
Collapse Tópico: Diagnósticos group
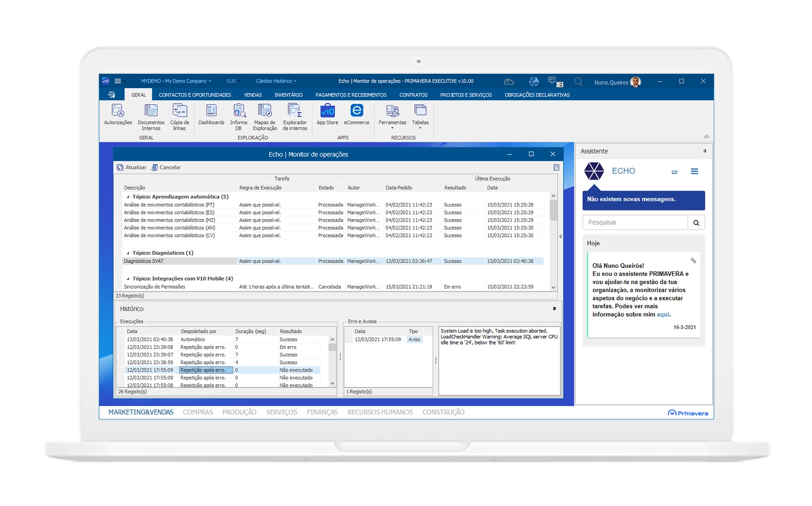pyautogui.click(x=128, y=253)
